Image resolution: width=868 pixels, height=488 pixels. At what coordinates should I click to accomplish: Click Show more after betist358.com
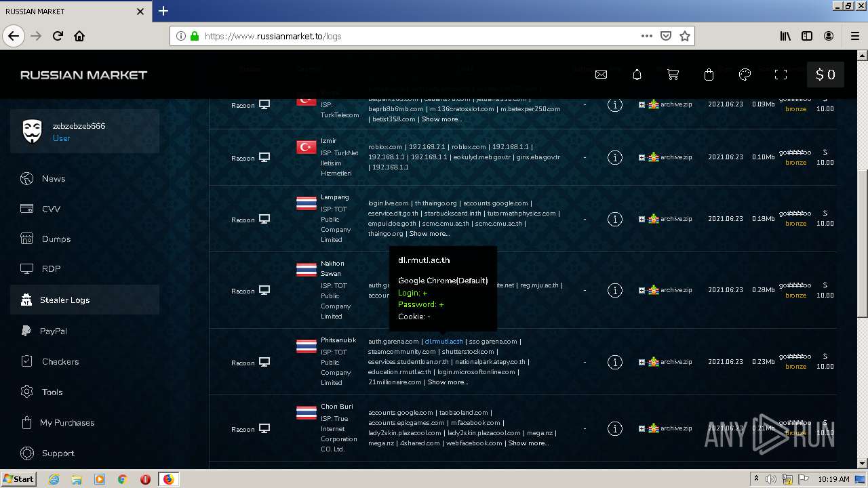(441, 119)
